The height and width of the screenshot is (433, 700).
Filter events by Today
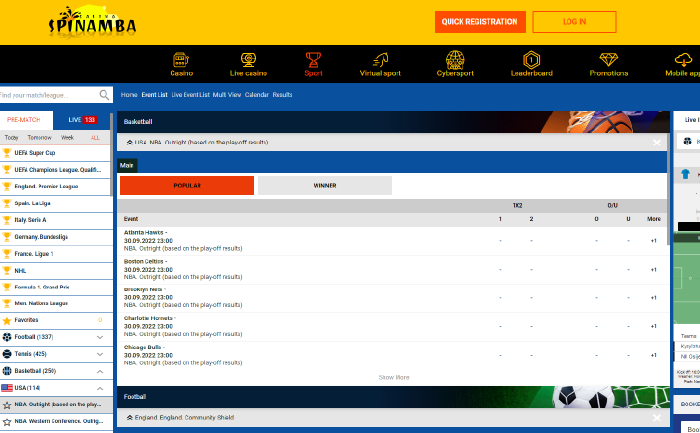pos(11,137)
